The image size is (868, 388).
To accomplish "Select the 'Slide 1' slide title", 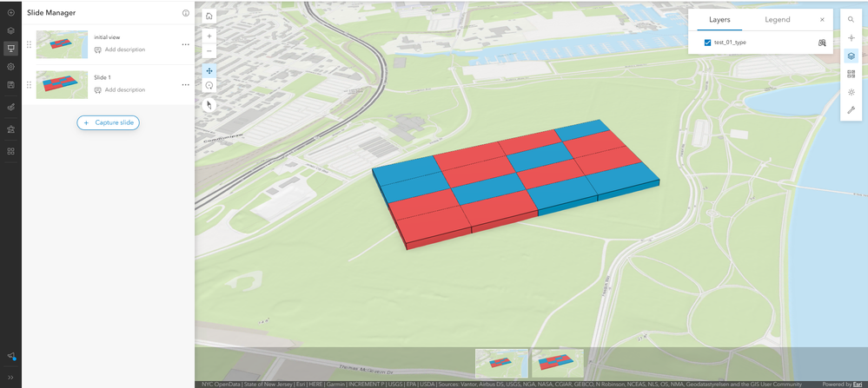I will tap(103, 77).
